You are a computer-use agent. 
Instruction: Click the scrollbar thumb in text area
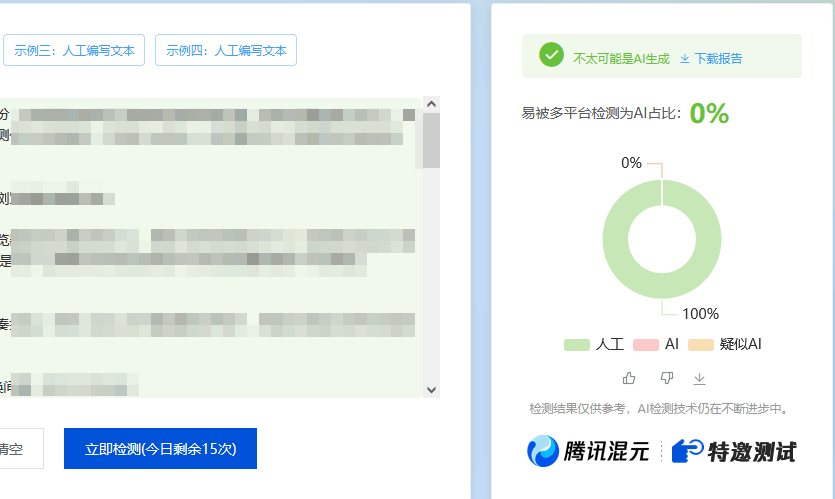[431, 140]
